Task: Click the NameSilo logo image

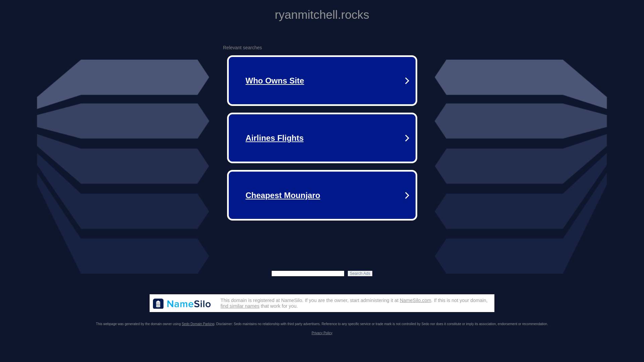Action: (182, 304)
